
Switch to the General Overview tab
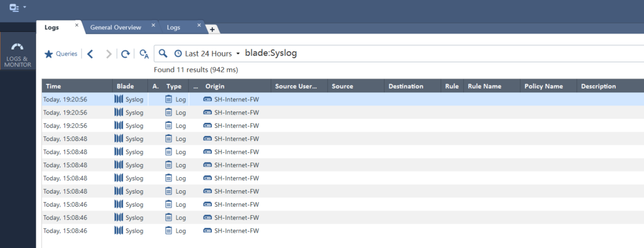pyautogui.click(x=116, y=27)
